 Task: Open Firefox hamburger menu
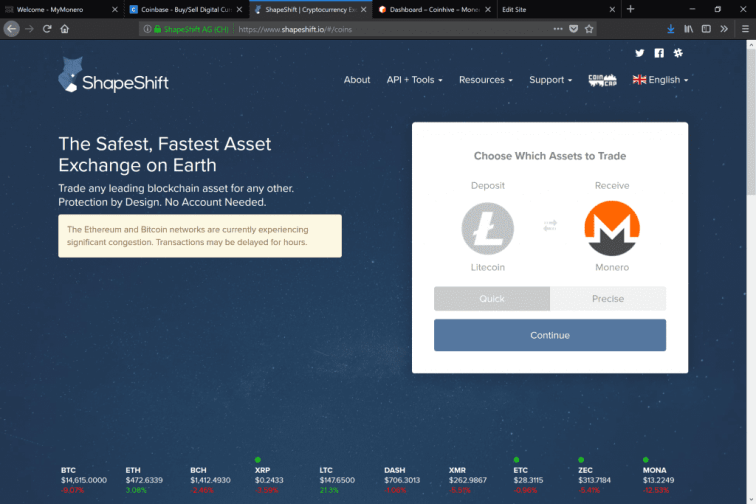[x=745, y=29]
